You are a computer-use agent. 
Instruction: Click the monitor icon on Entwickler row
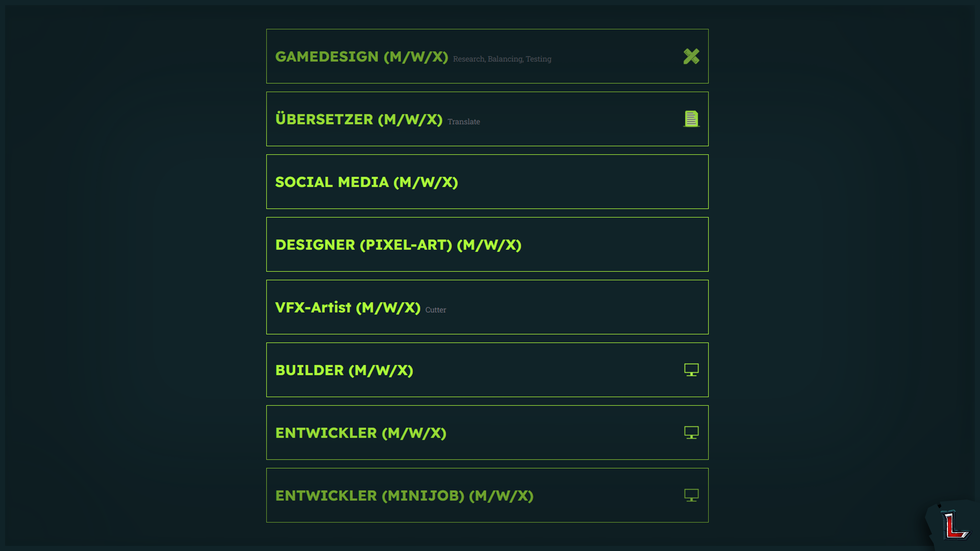coord(691,433)
